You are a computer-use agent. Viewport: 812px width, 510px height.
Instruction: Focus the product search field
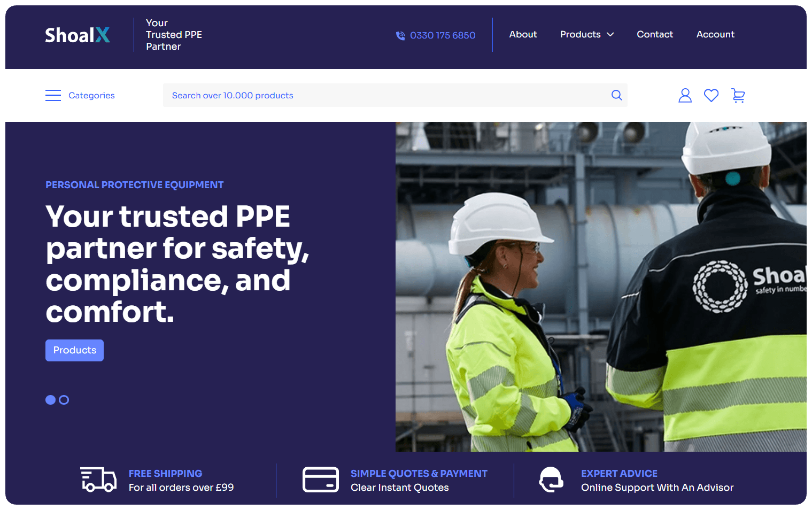click(385, 96)
